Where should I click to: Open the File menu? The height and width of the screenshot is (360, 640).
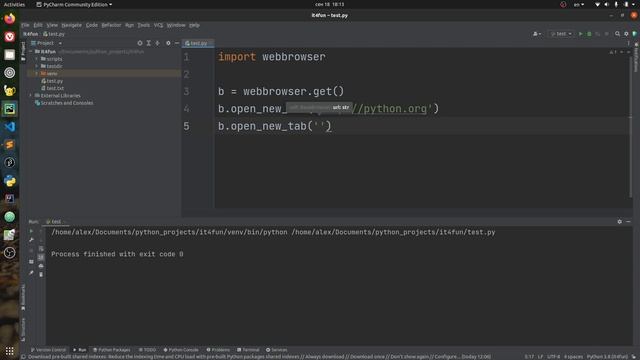click(x=25, y=25)
